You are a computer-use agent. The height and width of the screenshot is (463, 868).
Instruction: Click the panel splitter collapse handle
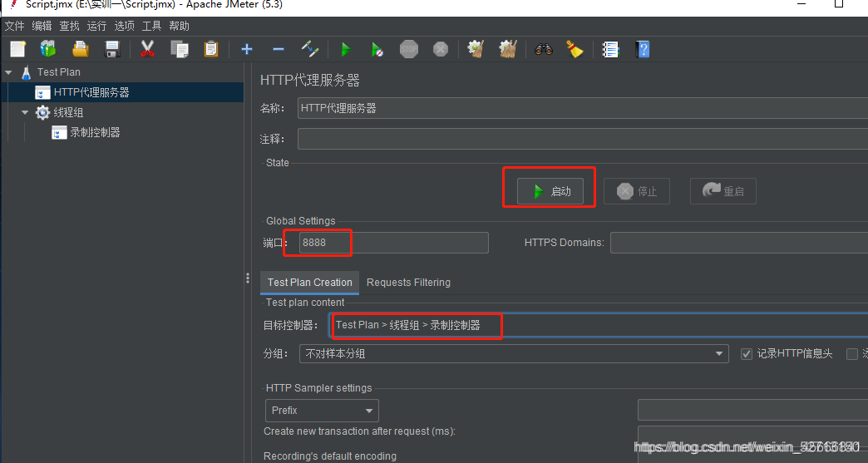click(248, 278)
